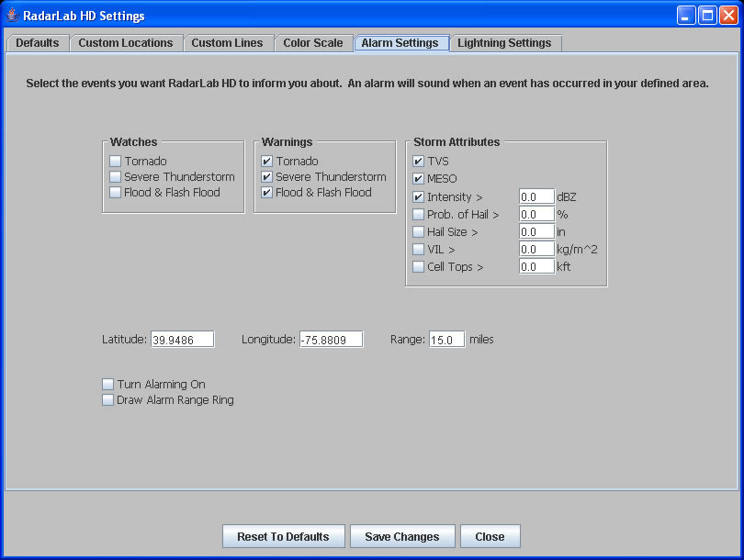744x560 pixels.
Task: Close the window using the red X
Action: coord(728,16)
